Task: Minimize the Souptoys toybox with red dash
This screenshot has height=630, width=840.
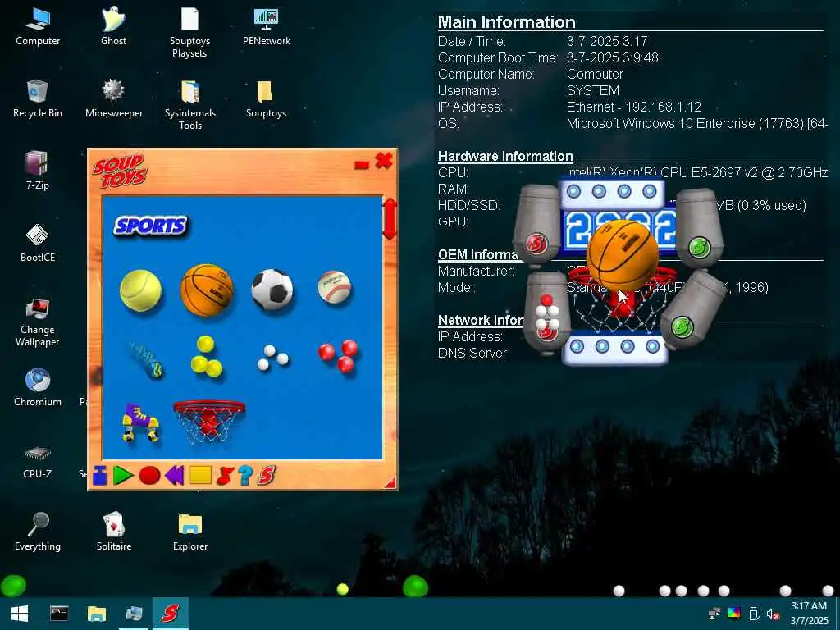Action: [362, 164]
